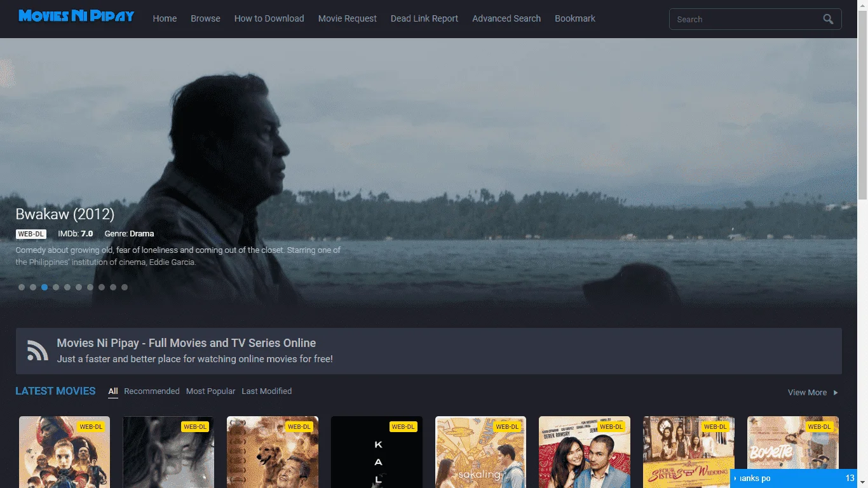This screenshot has width=868, height=488.
Task: Jump to the fourth carousel dot
Action: point(56,287)
